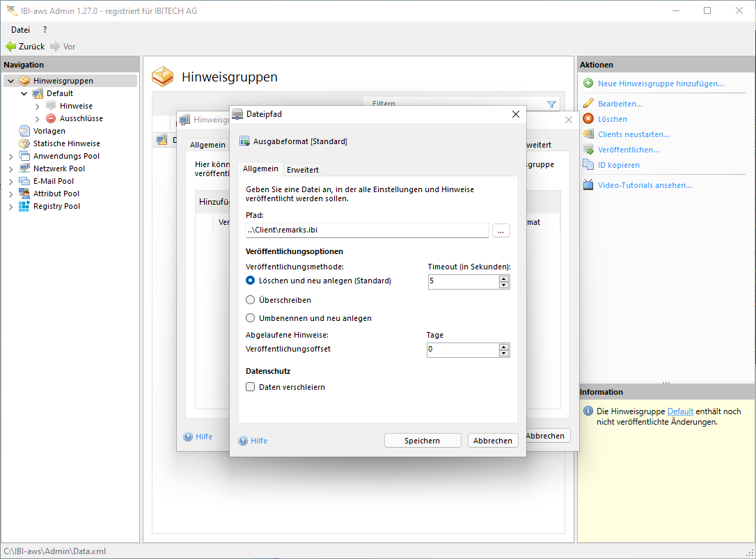Open the Datei menu

tap(21, 30)
